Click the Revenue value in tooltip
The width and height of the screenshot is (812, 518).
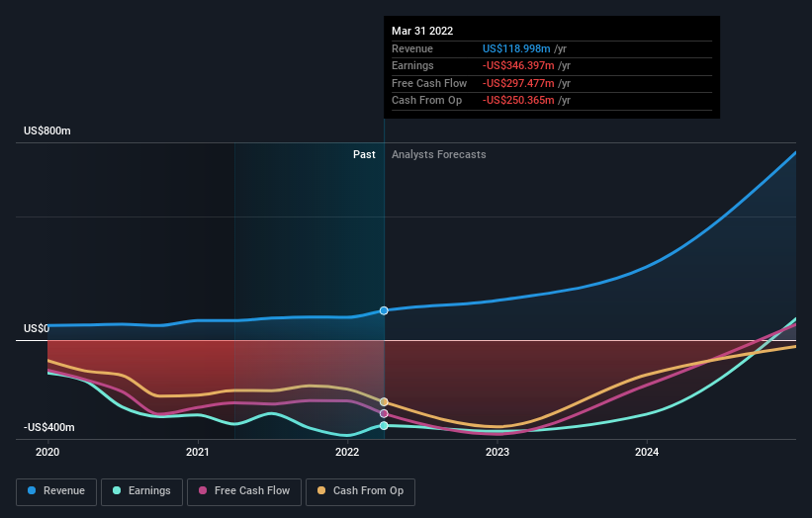(516, 48)
